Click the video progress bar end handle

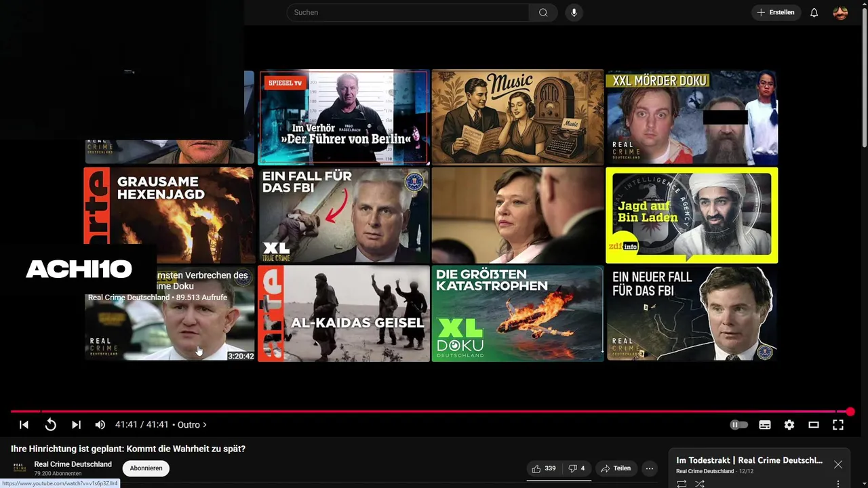(x=850, y=411)
